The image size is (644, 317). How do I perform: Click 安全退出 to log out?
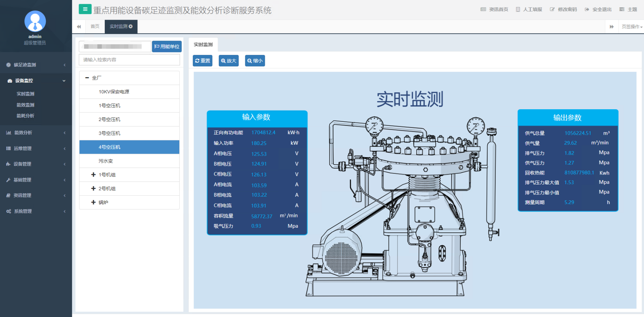(x=598, y=10)
